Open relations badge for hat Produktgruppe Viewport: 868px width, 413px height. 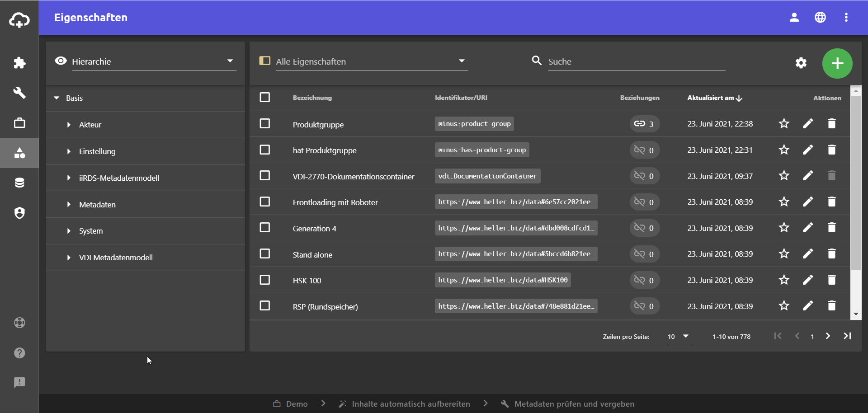[645, 150]
